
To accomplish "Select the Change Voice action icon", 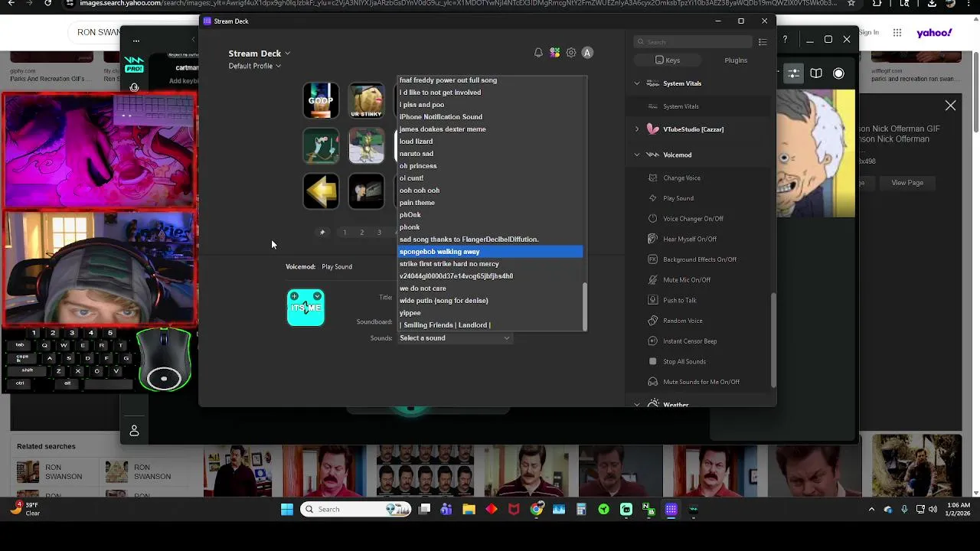I will tap(652, 178).
